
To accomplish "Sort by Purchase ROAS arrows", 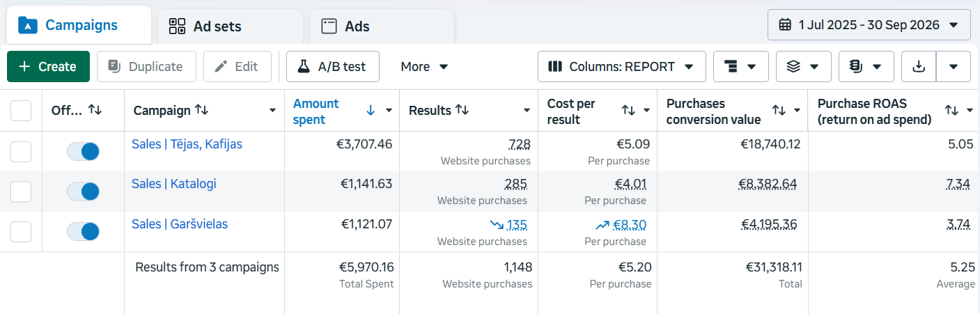I will click(x=951, y=111).
